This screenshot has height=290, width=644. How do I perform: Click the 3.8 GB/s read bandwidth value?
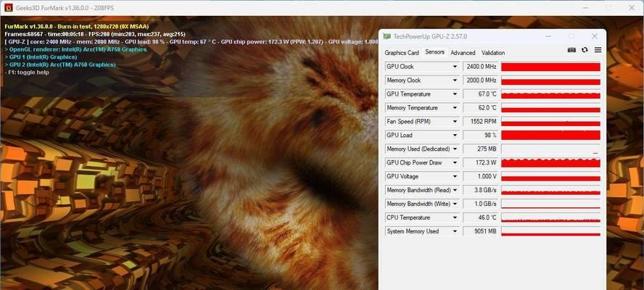coord(481,190)
